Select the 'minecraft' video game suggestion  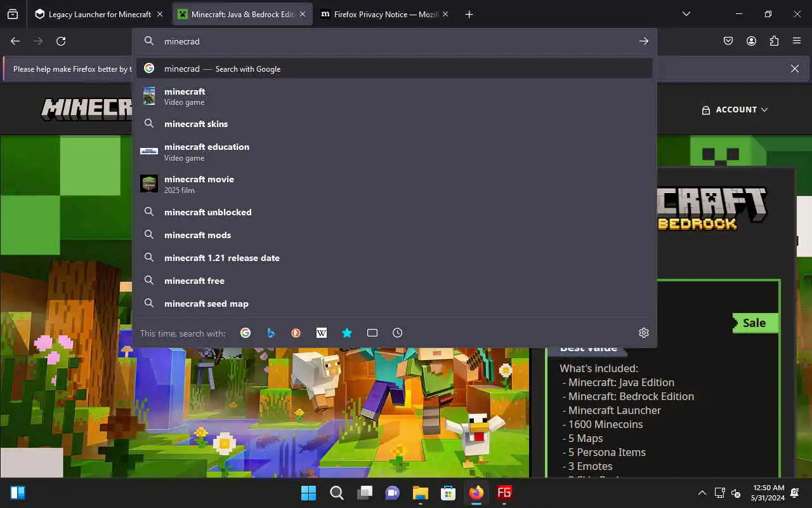pos(395,97)
